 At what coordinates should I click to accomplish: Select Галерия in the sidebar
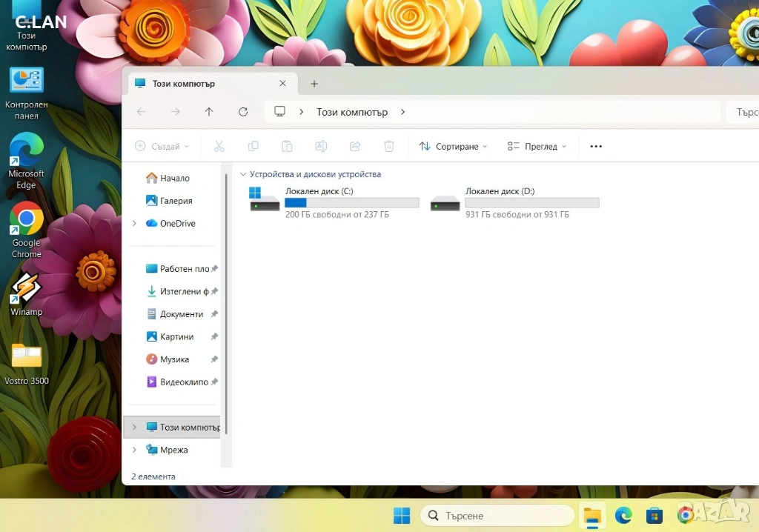[176, 201]
